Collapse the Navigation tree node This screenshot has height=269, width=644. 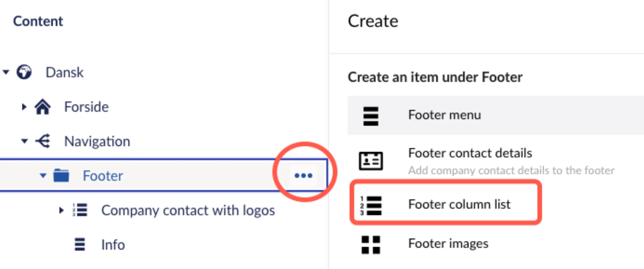pos(24,141)
